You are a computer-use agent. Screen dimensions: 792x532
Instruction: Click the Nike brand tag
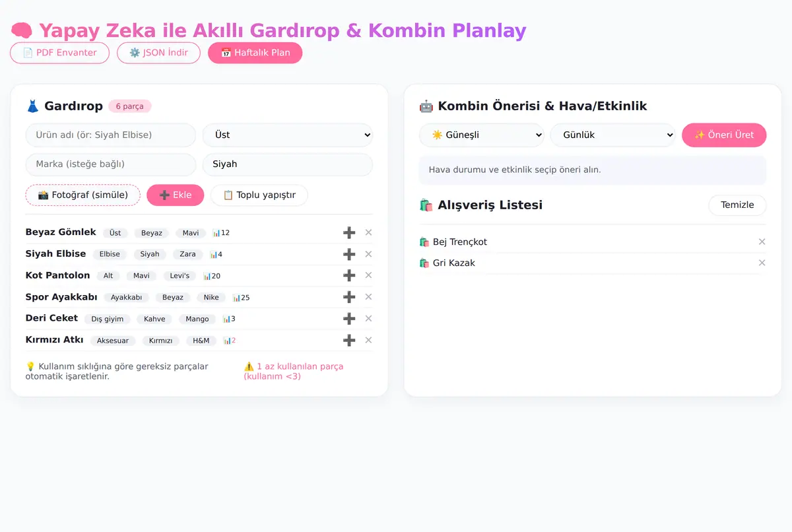tap(211, 298)
